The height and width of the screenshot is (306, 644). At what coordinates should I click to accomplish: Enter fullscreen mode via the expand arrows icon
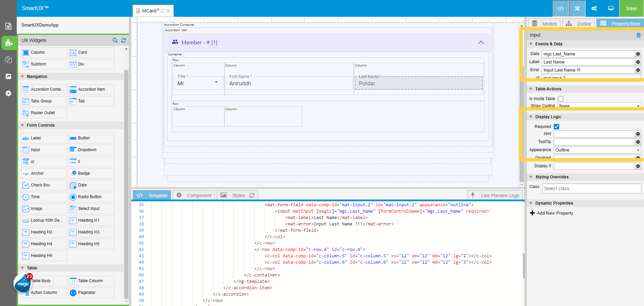pyautogui.click(x=577, y=8)
